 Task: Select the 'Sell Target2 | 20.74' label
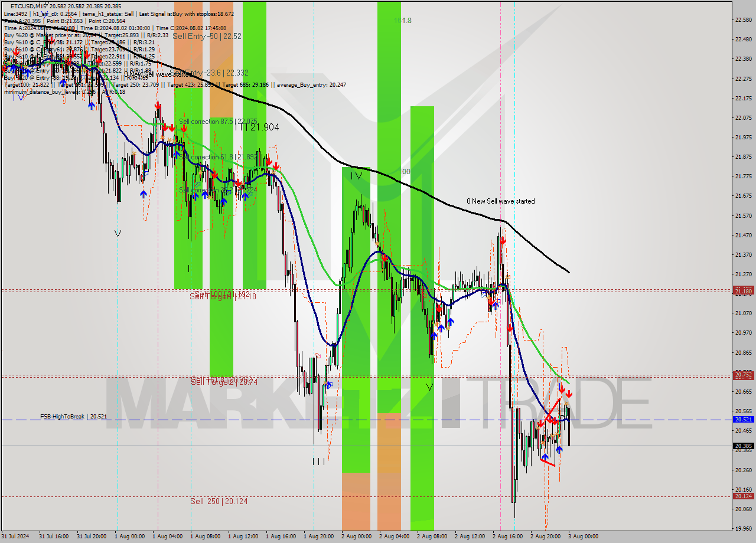coord(224,382)
